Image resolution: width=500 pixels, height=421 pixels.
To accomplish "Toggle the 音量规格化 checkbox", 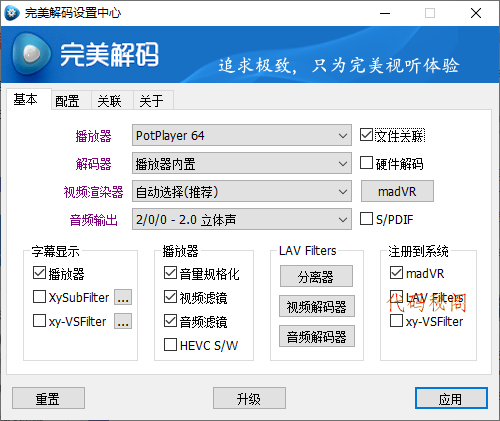I will (170, 273).
